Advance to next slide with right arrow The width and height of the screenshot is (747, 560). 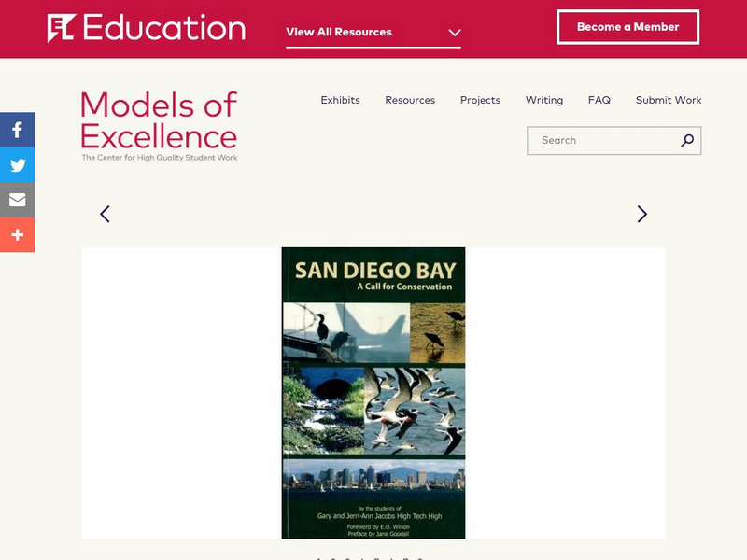pos(641,214)
